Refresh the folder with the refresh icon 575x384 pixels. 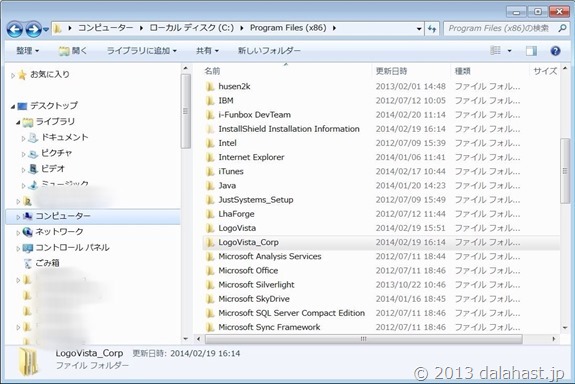[x=432, y=29]
